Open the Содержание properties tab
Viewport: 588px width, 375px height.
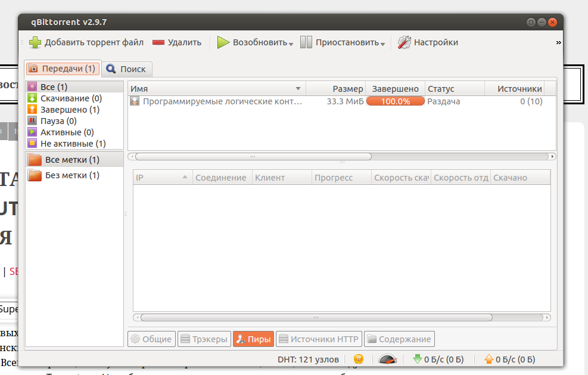pos(399,339)
